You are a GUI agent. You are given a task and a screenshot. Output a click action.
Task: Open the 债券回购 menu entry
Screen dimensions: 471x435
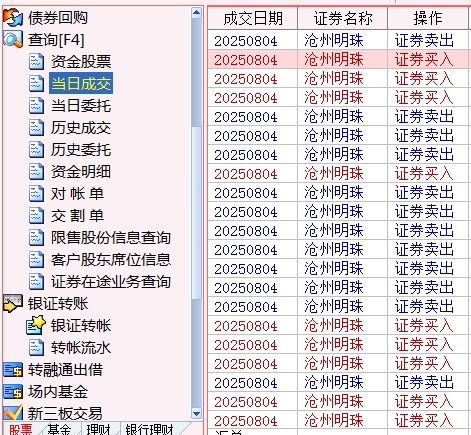(x=57, y=18)
